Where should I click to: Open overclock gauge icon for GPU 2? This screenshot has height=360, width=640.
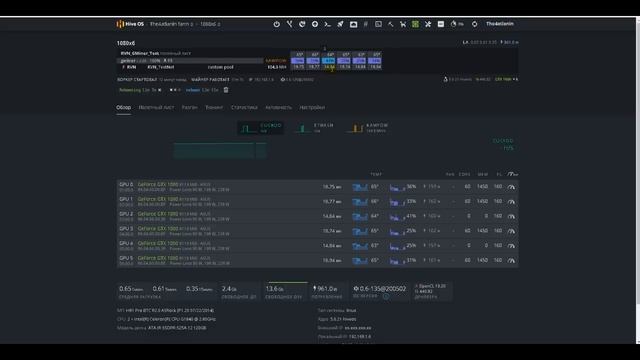pos(511,216)
